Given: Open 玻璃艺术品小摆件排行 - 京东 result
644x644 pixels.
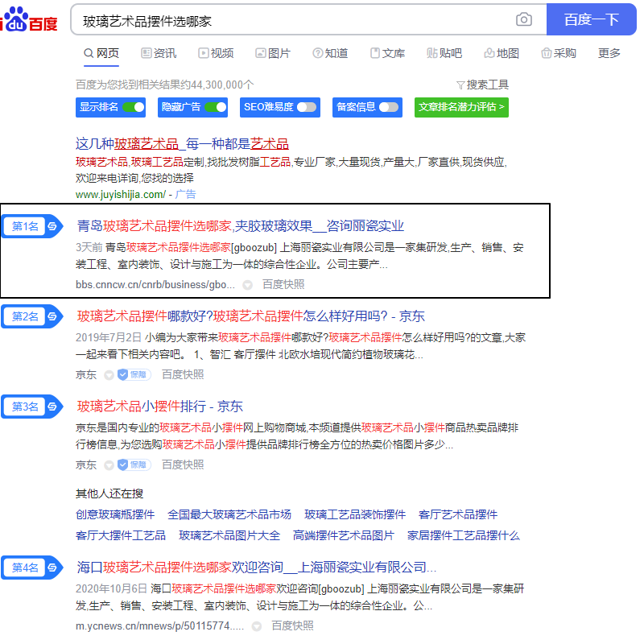Looking at the screenshot, I should pyautogui.click(x=159, y=407).
